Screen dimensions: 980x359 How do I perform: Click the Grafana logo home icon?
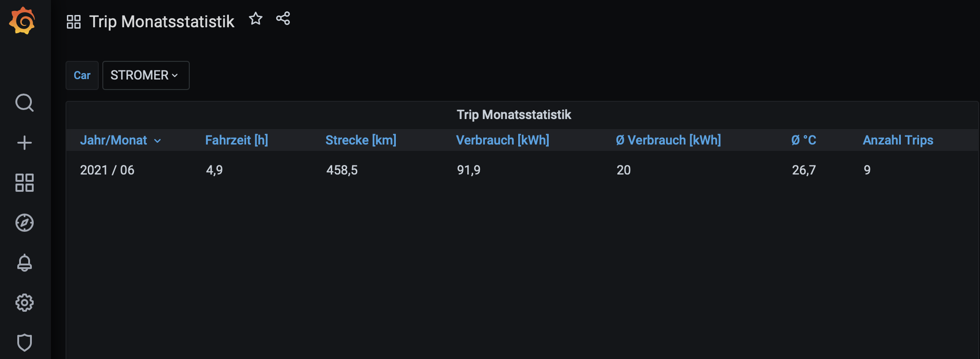pos(22,21)
